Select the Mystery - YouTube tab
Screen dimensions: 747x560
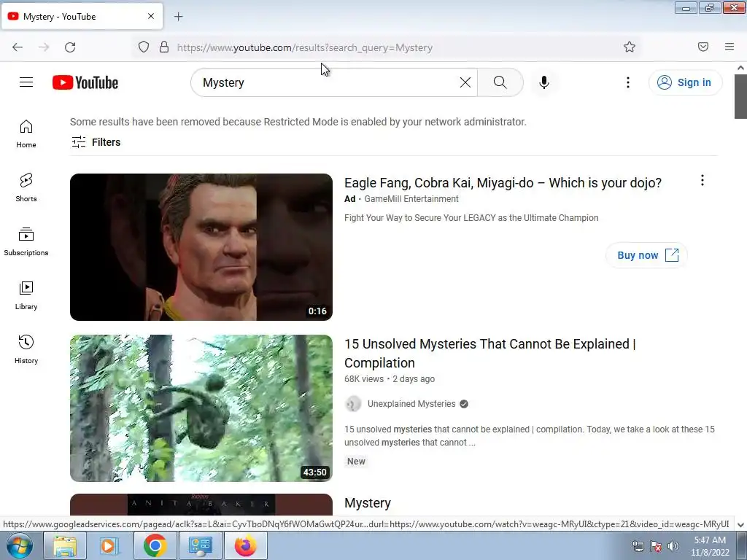pos(82,17)
